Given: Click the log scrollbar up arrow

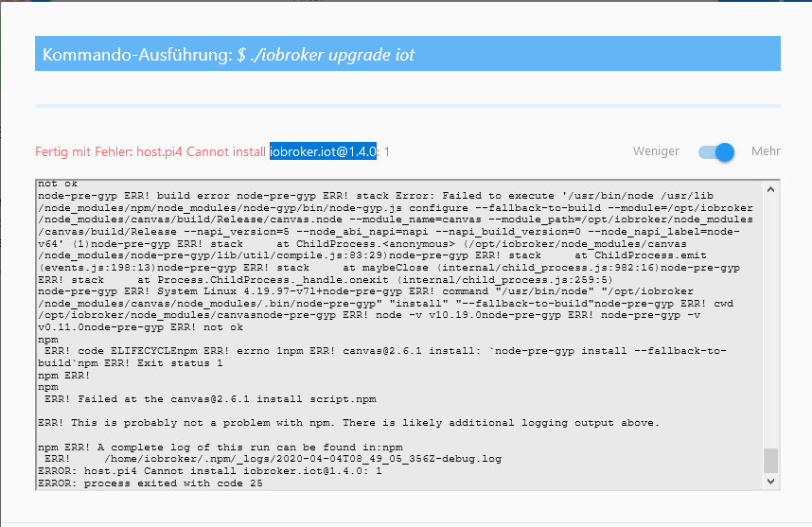Looking at the screenshot, I should (x=770, y=189).
